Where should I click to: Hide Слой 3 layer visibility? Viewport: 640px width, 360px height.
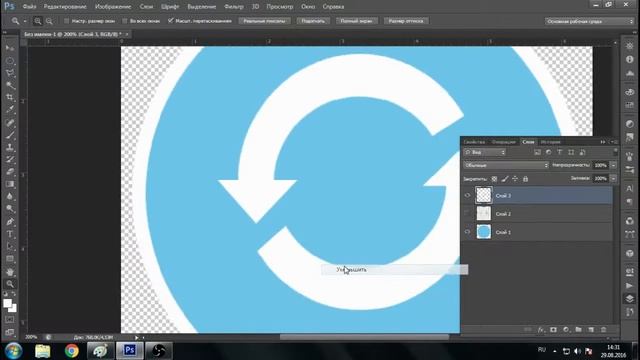(x=467, y=196)
